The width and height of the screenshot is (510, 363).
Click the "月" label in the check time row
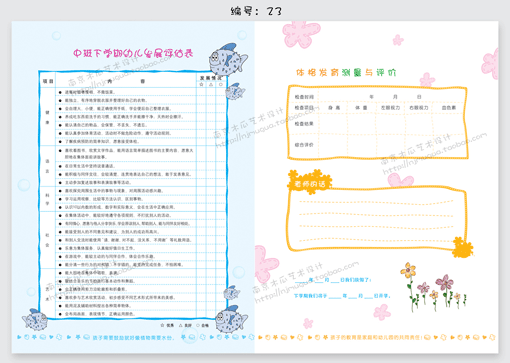tap(395, 97)
